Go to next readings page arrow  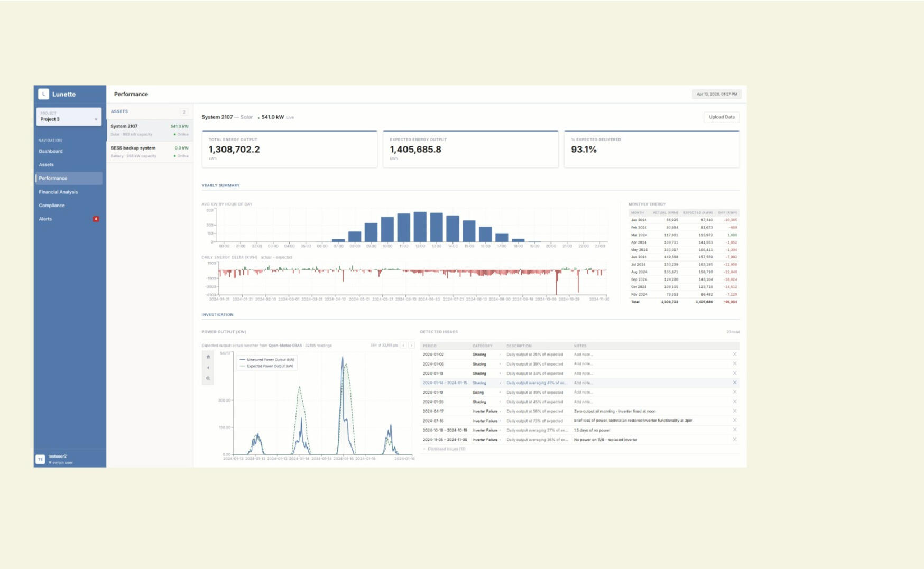412,346
